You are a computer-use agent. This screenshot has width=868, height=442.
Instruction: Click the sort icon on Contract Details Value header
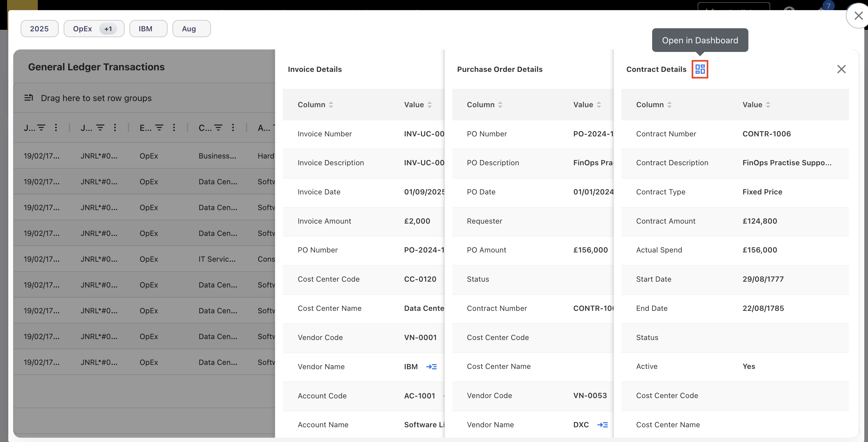(x=768, y=104)
